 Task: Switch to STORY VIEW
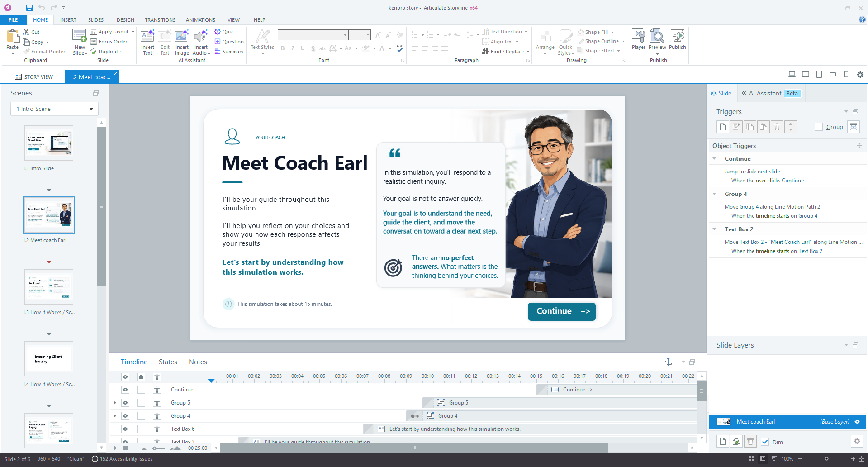34,77
